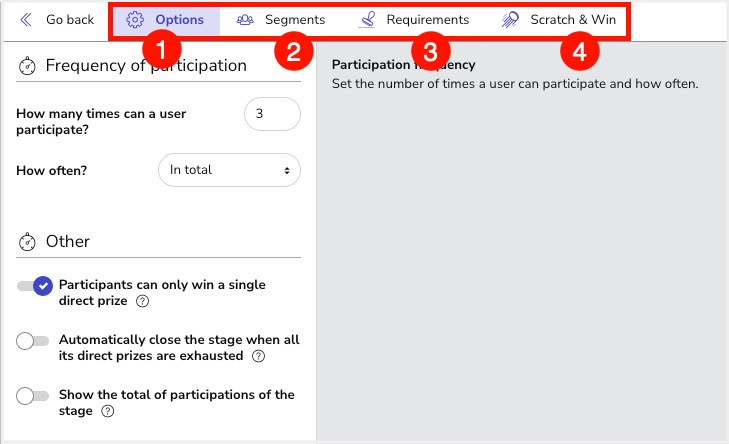Click the participation count input field
The image size is (729, 444).
pos(271,114)
